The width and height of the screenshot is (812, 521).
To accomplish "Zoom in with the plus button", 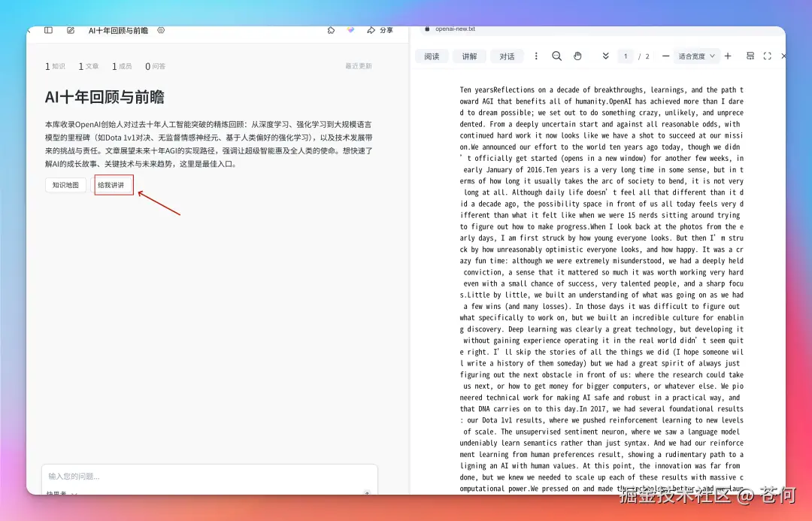I will pyautogui.click(x=727, y=56).
